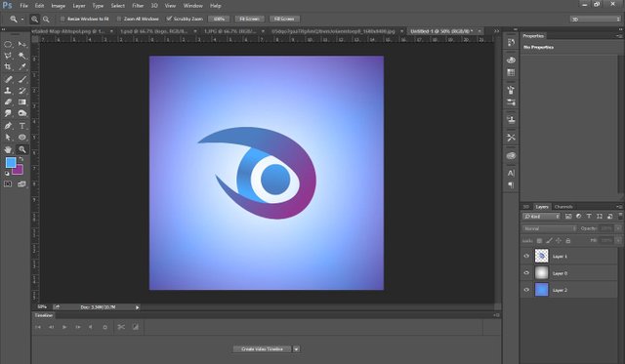Select the Magic Wand tool
The image size is (625, 364).
coord(22,56)
